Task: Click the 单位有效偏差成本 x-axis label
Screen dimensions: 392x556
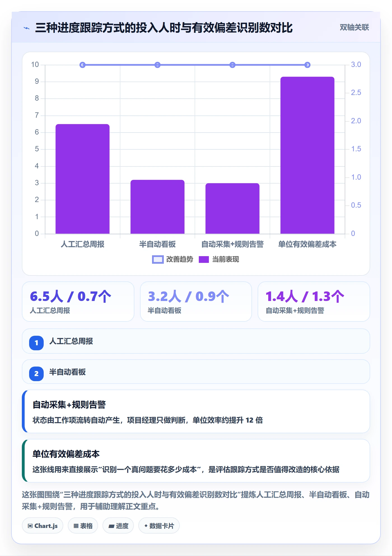Action: coord(307,244)
